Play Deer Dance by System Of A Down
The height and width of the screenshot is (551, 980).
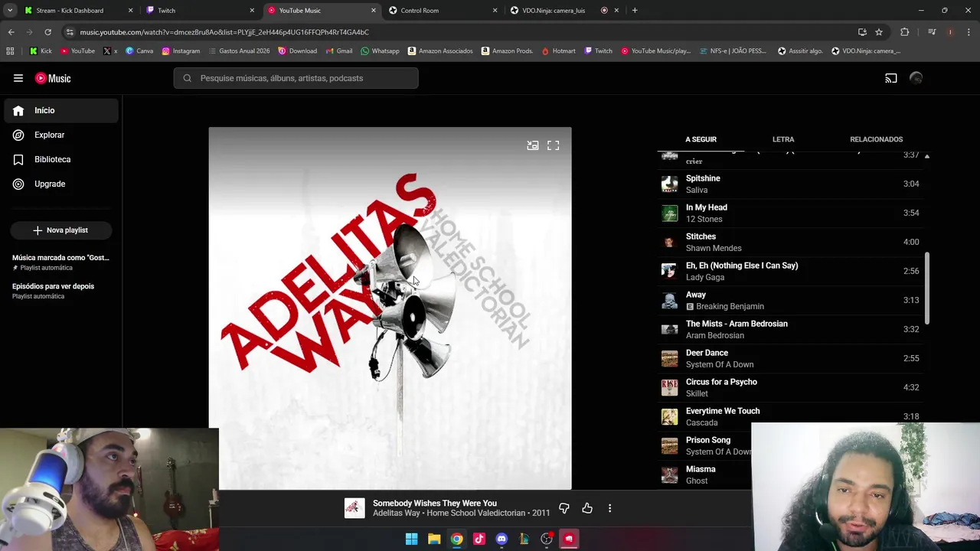791,358
